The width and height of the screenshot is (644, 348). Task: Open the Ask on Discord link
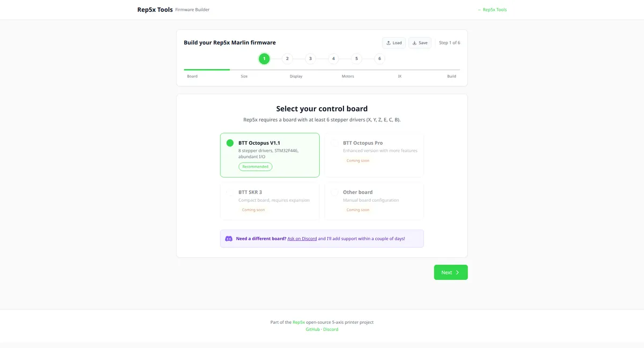302,239
